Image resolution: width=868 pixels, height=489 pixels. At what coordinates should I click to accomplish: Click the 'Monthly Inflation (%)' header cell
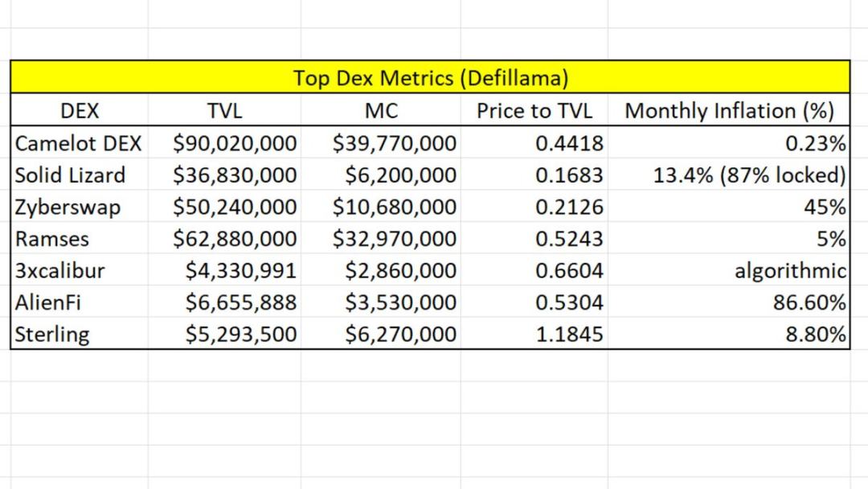click(x=729, y=110)
